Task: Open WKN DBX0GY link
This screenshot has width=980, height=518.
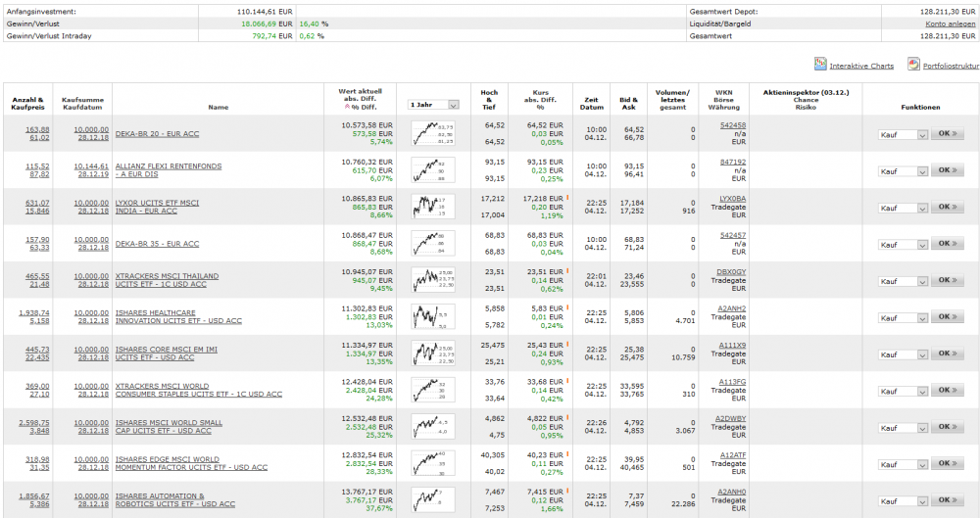Action: click(x=731, y=272)
